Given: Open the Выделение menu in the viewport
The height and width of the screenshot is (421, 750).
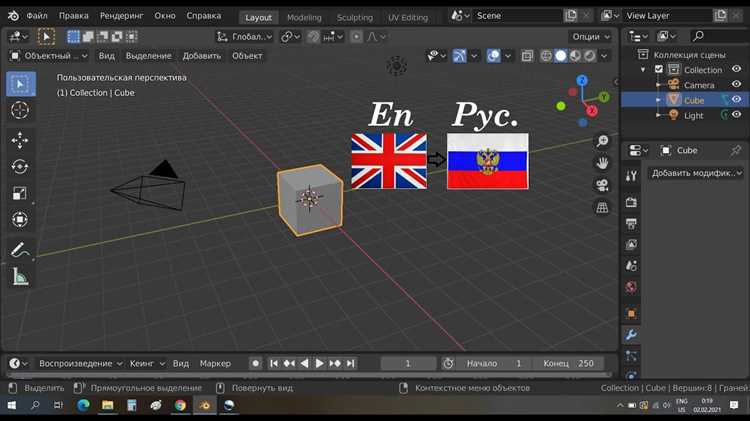Looking at the screenshot, I should click(x=148, y=56).
